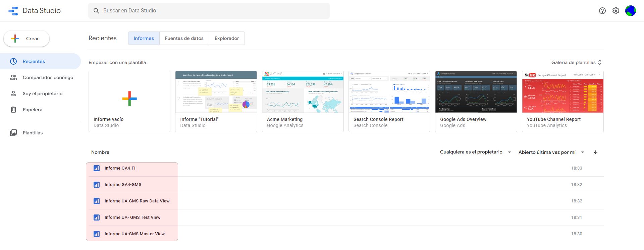Click report icon for UA-GMS Master View

click(97, 234)
